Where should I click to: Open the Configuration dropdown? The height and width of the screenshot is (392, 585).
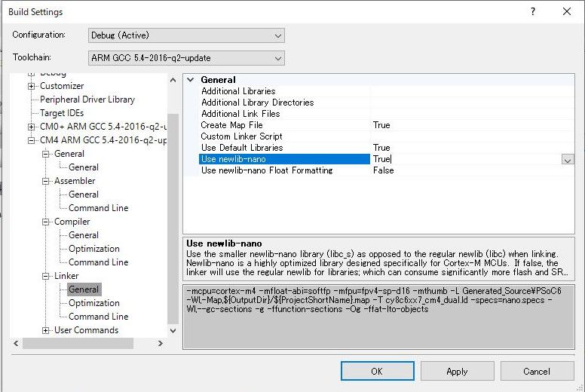click(186, 35)
